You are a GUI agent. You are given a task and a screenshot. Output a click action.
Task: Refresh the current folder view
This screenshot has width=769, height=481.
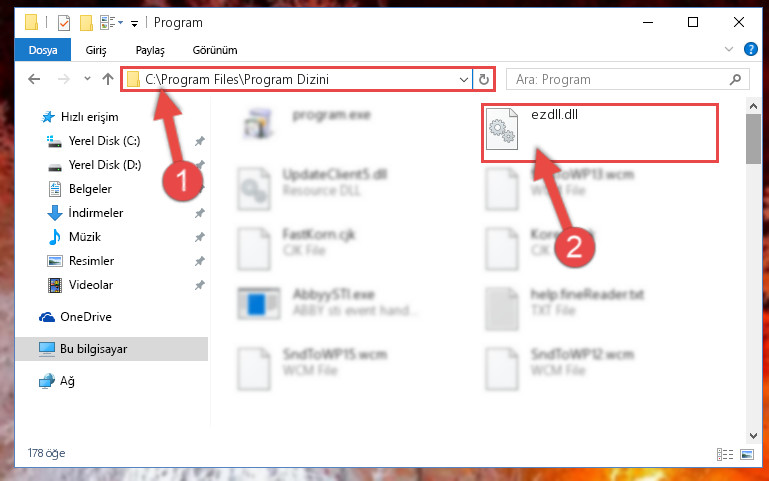(x=484, y=79)
